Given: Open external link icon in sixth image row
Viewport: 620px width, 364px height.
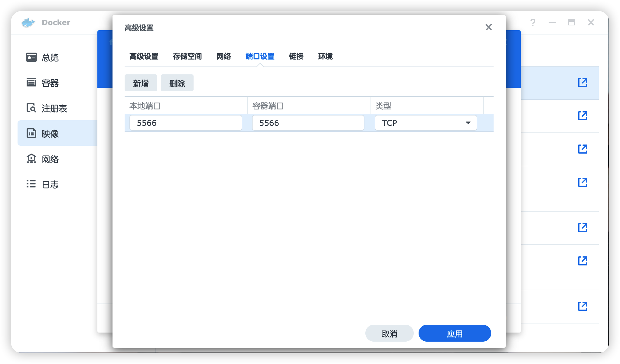Looking at the screenshot, I should click(x=583, y=261).
